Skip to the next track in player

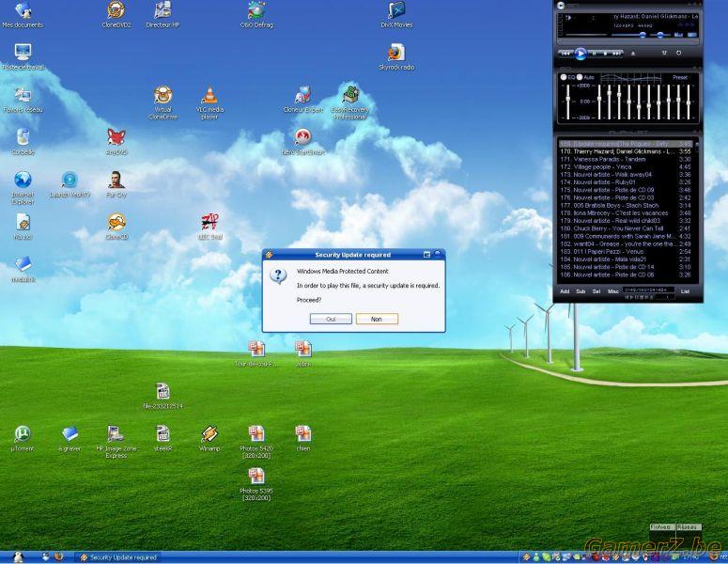pos(616,54)
